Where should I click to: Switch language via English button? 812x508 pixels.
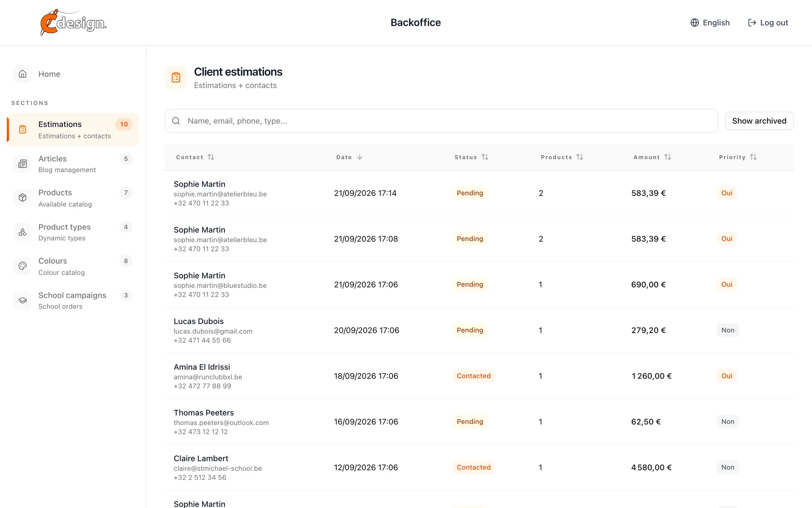point(710,22)
